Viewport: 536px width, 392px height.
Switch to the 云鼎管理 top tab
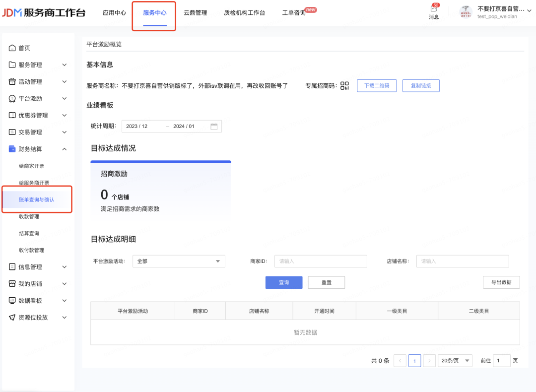(195, 13)
